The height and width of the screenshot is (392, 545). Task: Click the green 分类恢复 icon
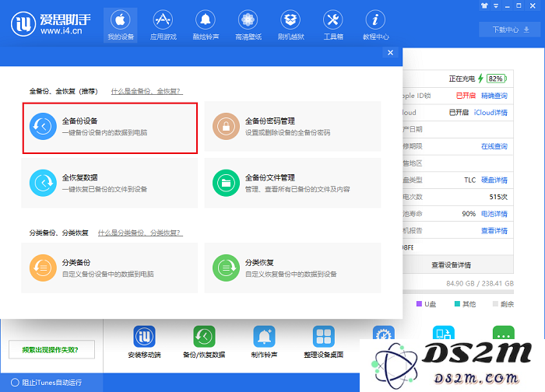pos(226,268)
